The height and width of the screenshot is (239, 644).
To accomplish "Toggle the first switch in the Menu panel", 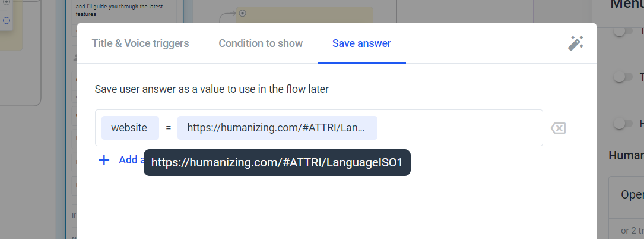I will tap(623, 31).
